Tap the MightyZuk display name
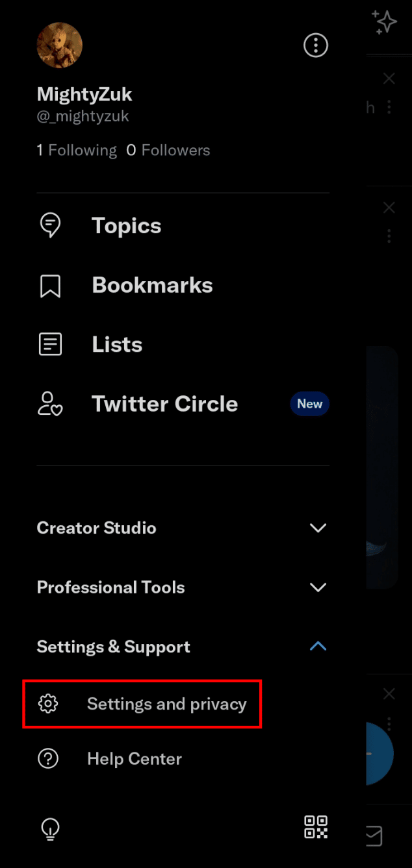Screen dimensions: 412x868 pos(84,94)
